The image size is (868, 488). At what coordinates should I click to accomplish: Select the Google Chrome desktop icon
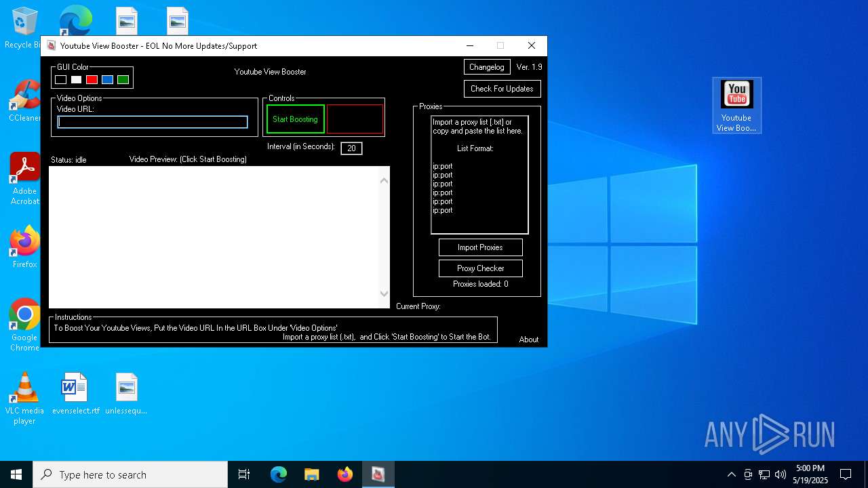pyautogui.click(x=24, y=325)
